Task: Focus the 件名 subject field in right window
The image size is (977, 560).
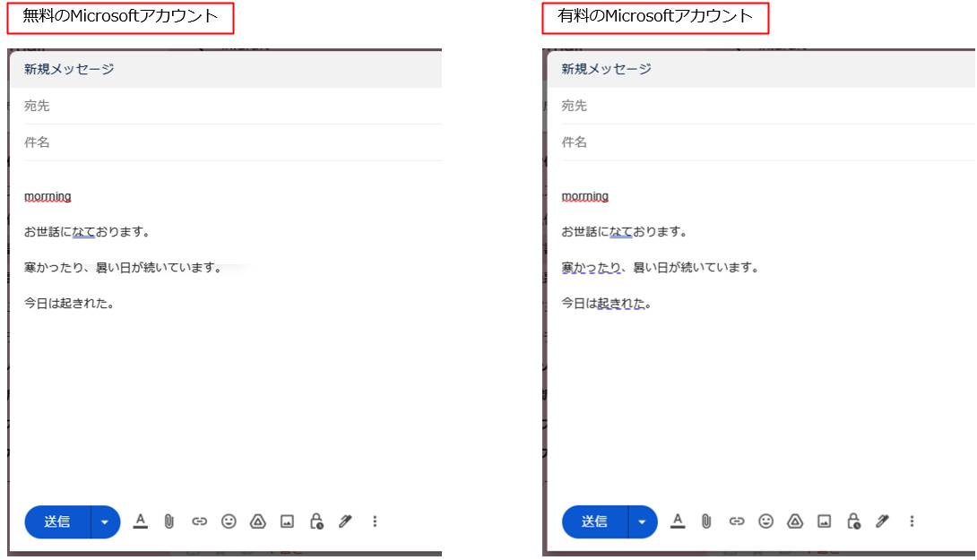Action: tap(767, 142)
